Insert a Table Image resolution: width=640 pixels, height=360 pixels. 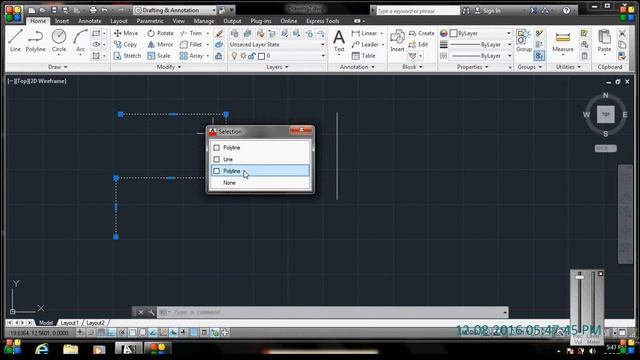(x=364, y=56)
